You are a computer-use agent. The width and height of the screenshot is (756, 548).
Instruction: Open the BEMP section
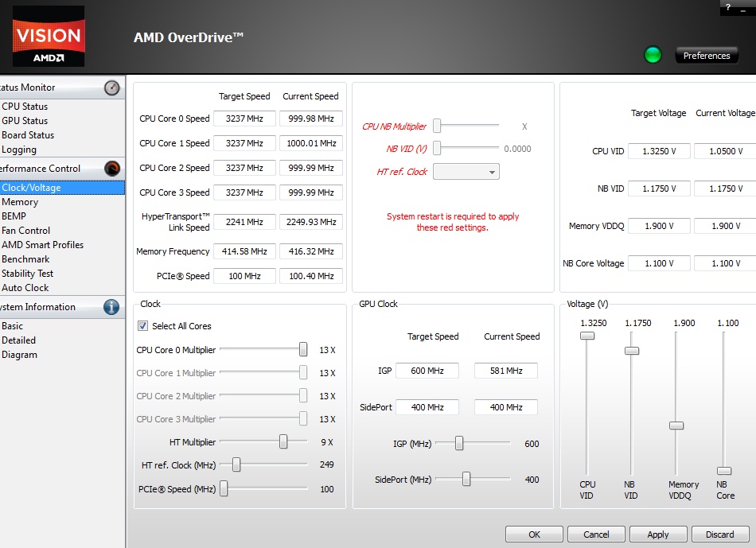point(14,216)
